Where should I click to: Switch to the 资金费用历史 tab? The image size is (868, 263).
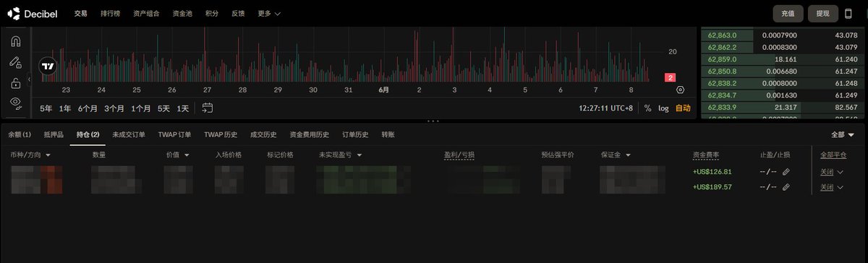(309, 134)
